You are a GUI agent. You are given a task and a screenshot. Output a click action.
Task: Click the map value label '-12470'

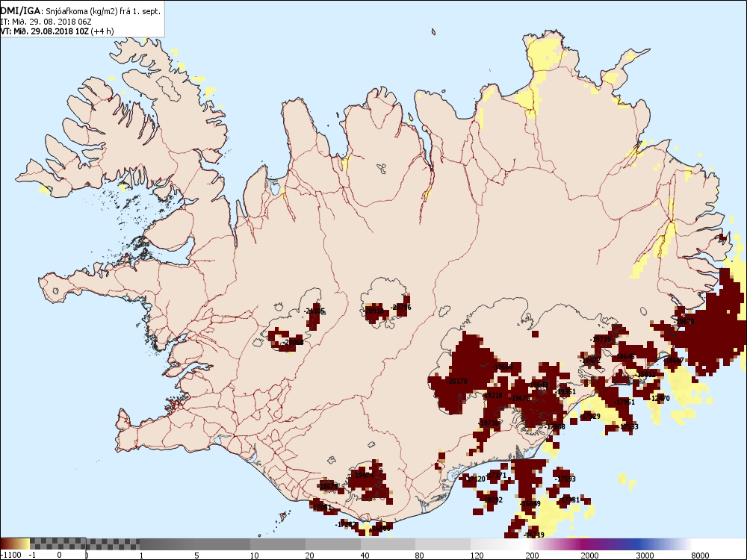660,399
